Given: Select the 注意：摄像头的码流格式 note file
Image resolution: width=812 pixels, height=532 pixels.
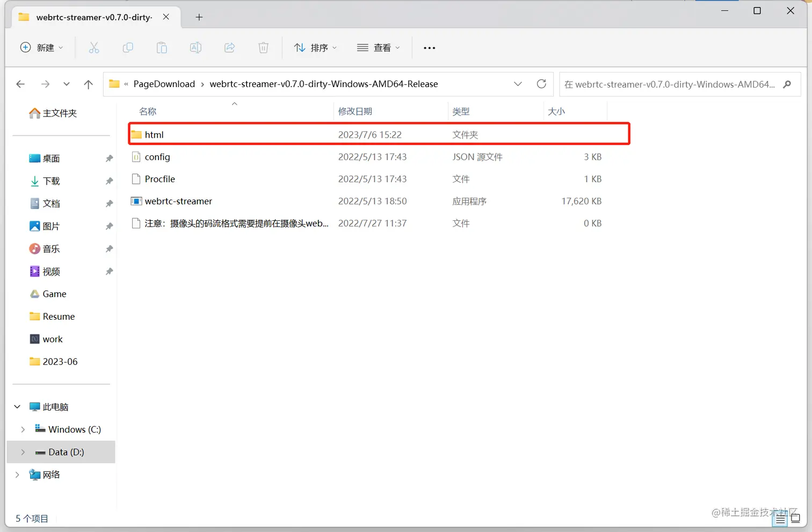Looking at the screenshot, I should pyautogui.click(x=236, y=223).
